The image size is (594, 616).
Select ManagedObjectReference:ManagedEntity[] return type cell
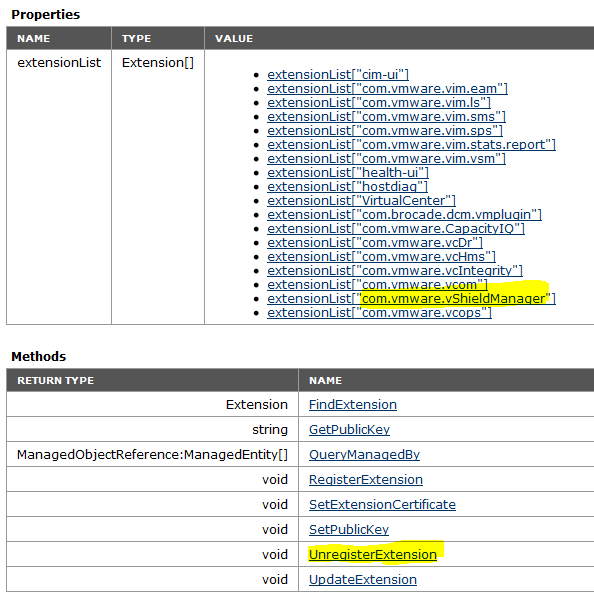[152, 455]
